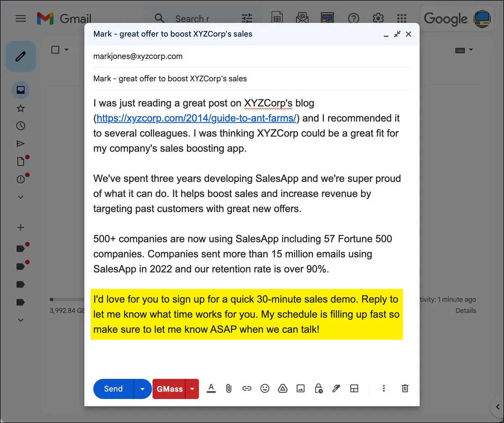Open the emoji picker

click(265, 389)
